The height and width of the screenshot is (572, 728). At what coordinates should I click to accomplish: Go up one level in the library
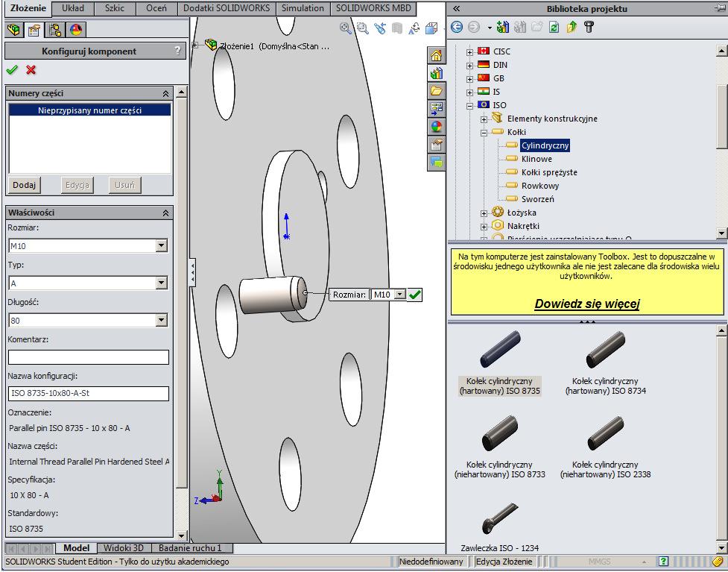(572, 28)
